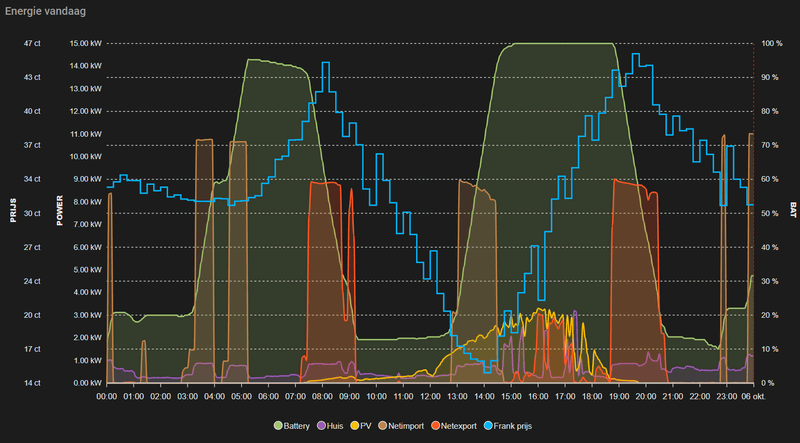
Task: Click the 00:00 time axis label
Action: click(x=107, y=397)
